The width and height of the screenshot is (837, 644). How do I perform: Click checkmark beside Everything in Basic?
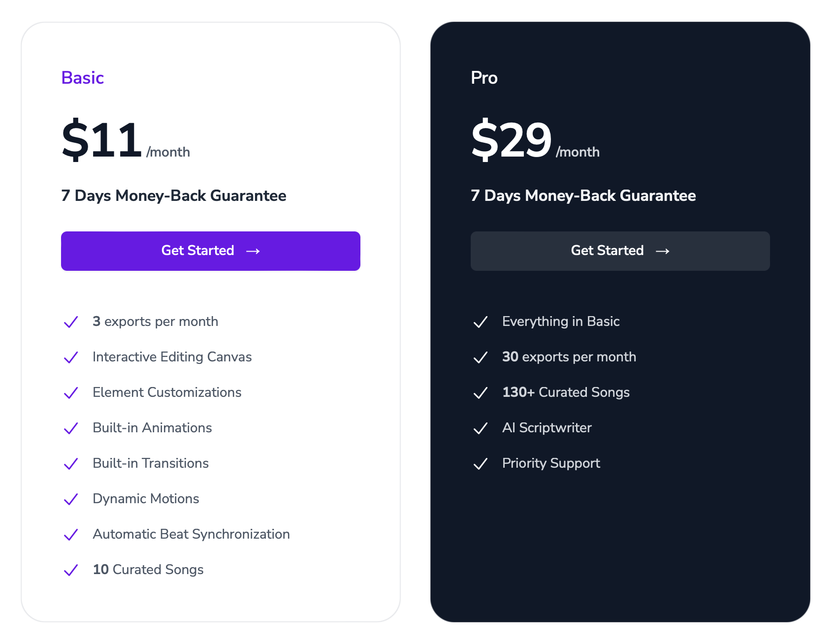(x=481, y=322)
